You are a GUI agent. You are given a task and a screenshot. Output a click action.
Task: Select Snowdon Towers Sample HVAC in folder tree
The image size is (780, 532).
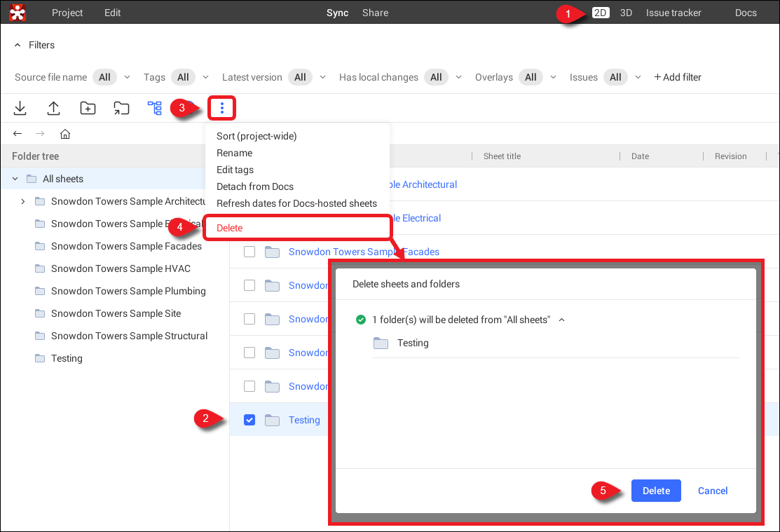[x=121, y=268]
